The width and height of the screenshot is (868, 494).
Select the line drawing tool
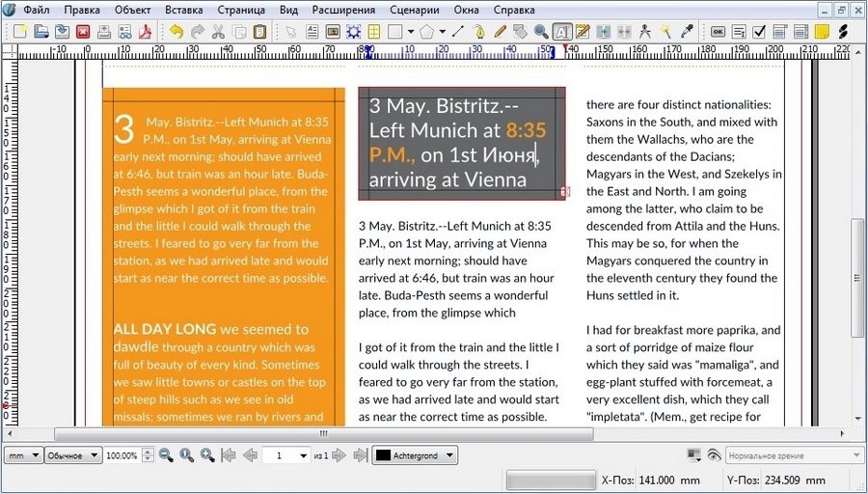click(x=458, y=32)
